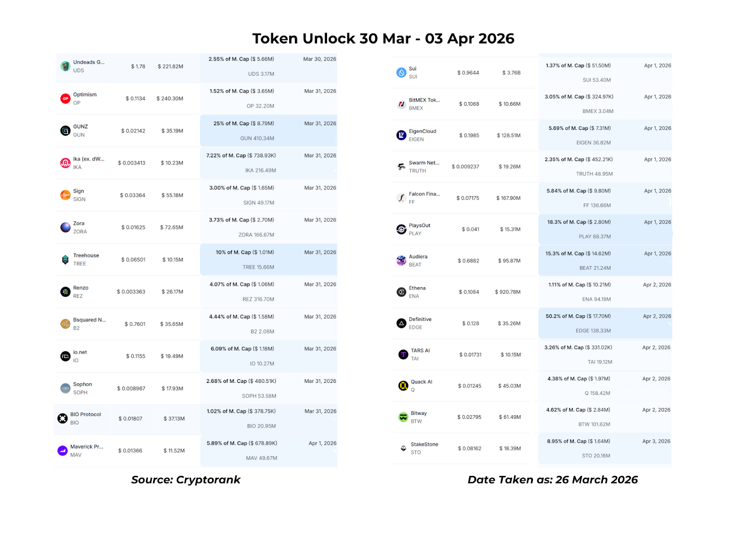Viewport: 756px width, 534px height.
Task: Open the Treehouse token name
Action: [86, 255]
